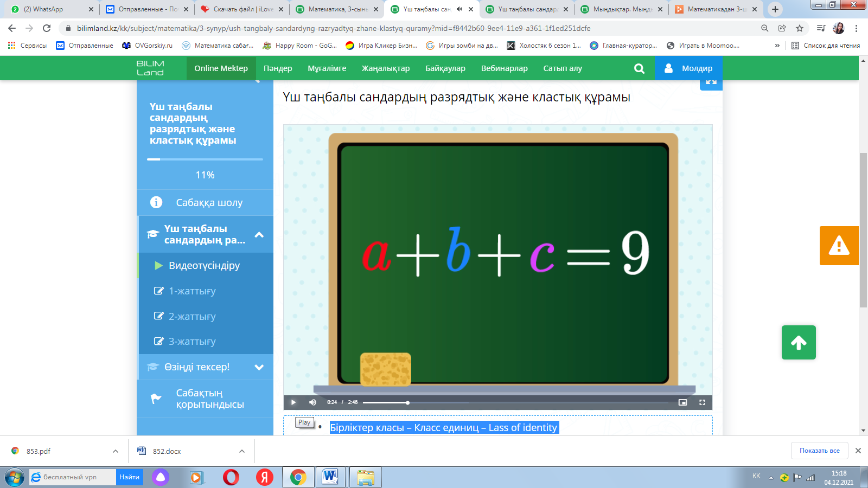
Task: Click the Найти search button in taskbar
Action: pos(130,477)
